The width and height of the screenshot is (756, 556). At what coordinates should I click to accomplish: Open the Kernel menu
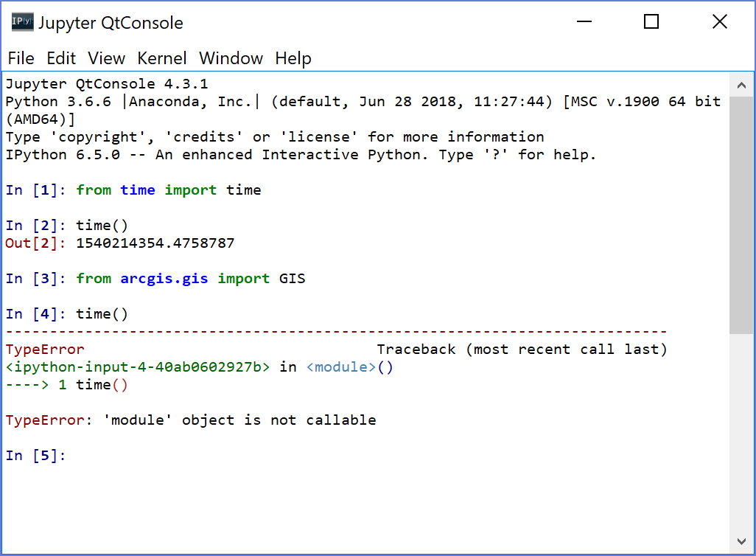pyautogui.click(x=162, y=58)
